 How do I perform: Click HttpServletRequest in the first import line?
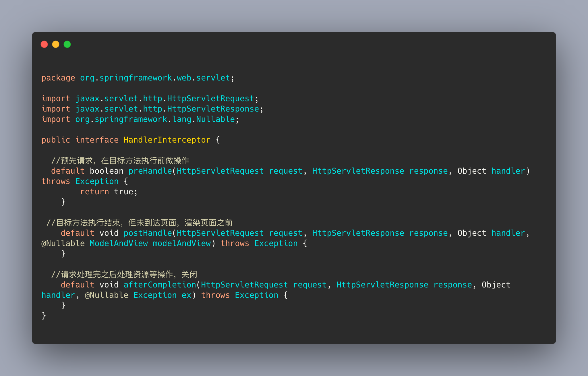[x=211, y=99]
